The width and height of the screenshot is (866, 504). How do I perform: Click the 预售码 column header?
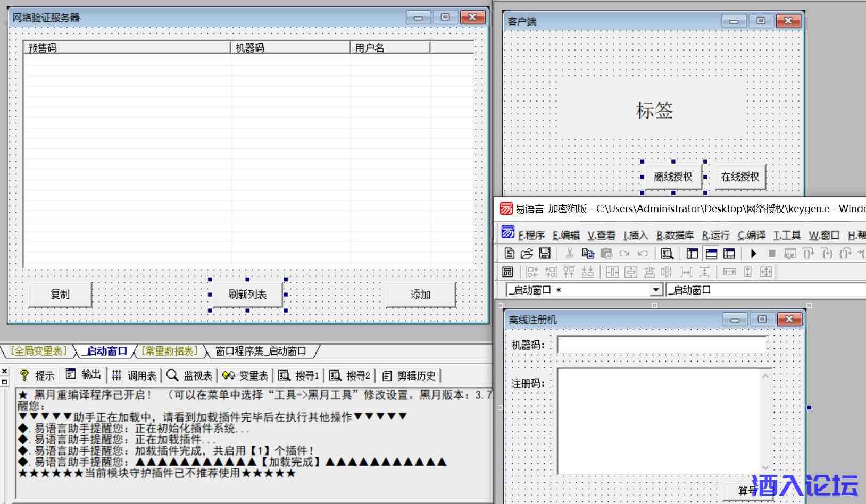coord(127,48)
